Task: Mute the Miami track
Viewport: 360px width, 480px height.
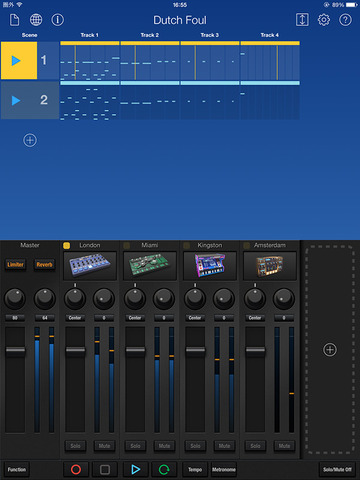Action: [x=164, y=446]
